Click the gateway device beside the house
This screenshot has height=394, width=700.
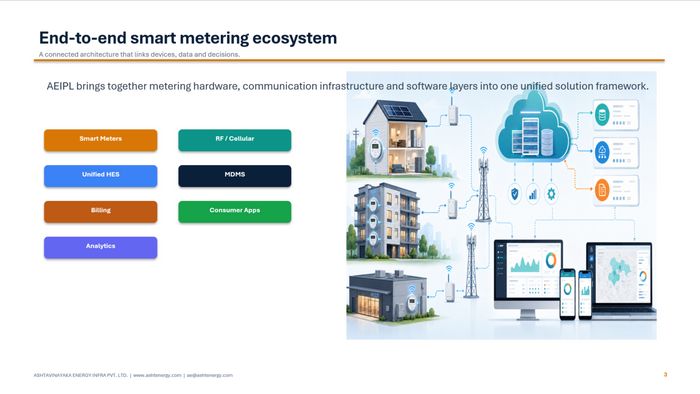(x=453, y=115)
